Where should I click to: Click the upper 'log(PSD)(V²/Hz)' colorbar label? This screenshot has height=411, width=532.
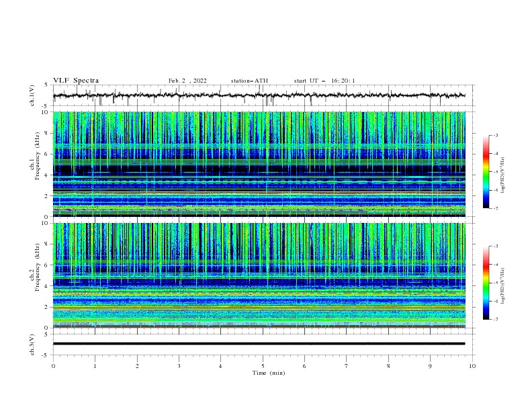503,175
